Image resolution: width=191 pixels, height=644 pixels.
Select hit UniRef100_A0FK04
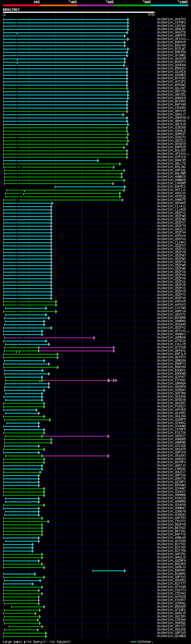171,236
